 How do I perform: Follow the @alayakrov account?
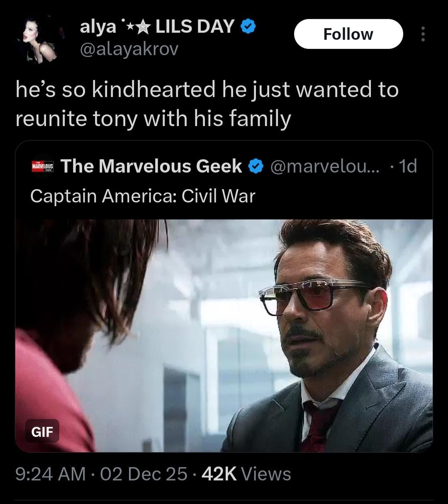(x=348, y=34)
